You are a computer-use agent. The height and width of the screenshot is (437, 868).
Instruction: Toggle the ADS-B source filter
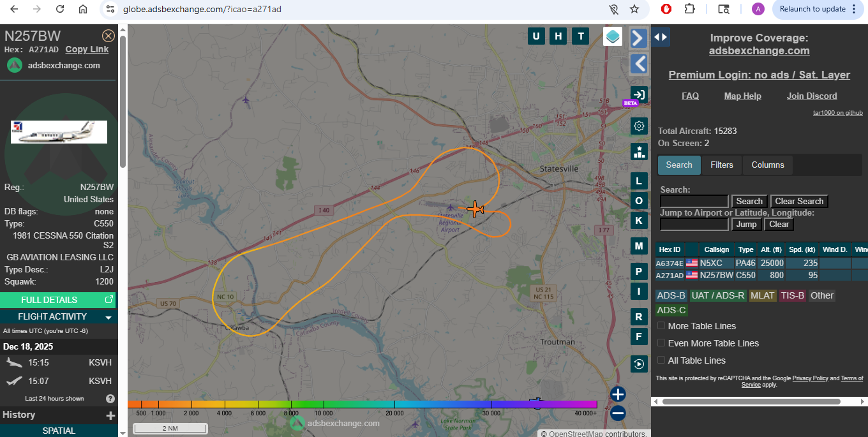tap(671, 295)
